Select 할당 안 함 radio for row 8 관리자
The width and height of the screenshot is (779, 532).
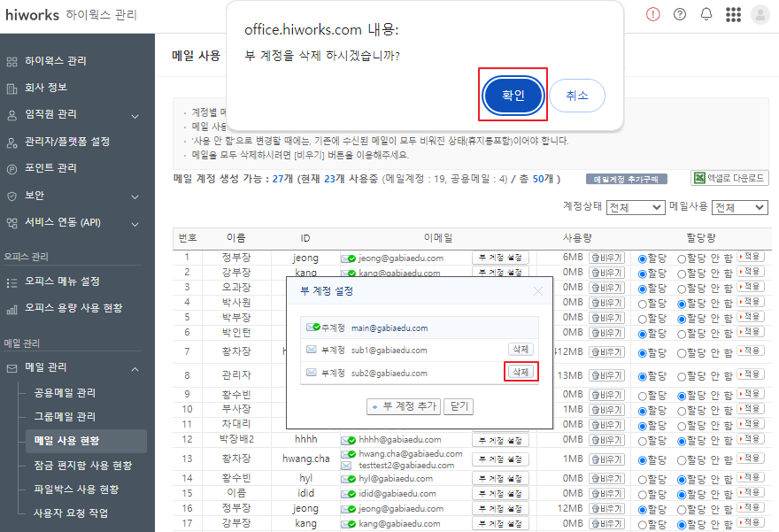[x=681, y=377]
